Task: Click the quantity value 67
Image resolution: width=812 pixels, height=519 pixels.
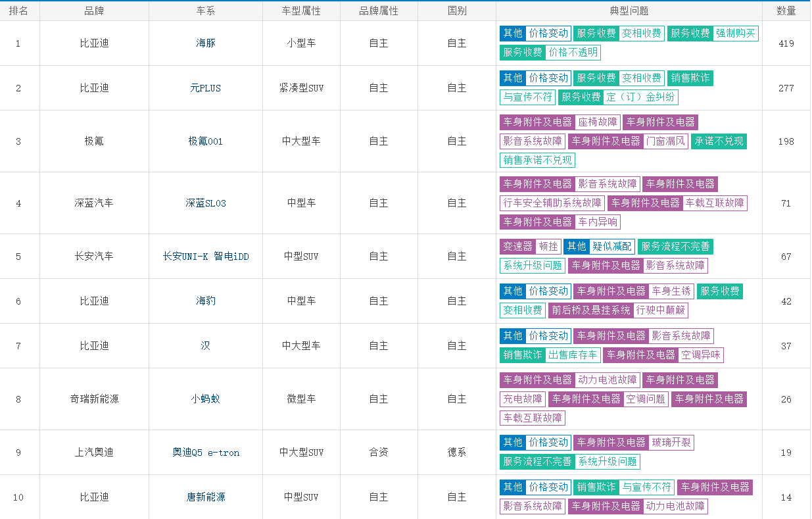Action: pos(786,257)
